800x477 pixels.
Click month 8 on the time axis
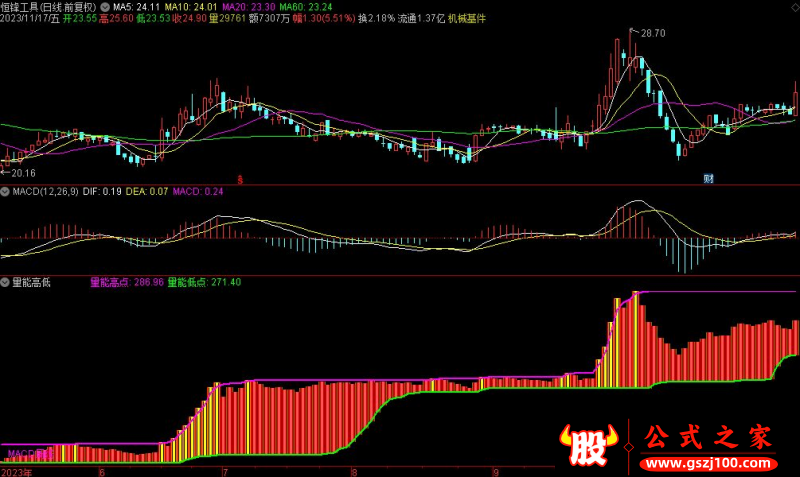(x=354, y=472)
